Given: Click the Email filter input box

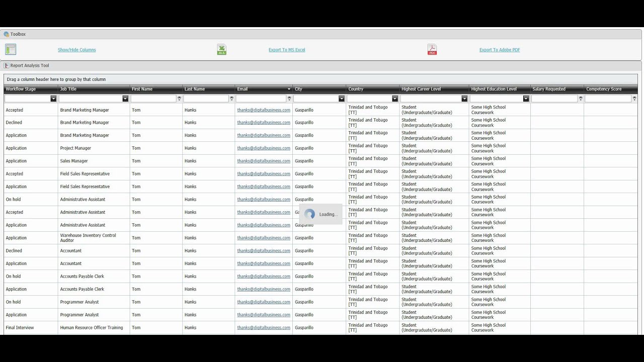Looking at the screenshot, I should [x=261, y=99].
